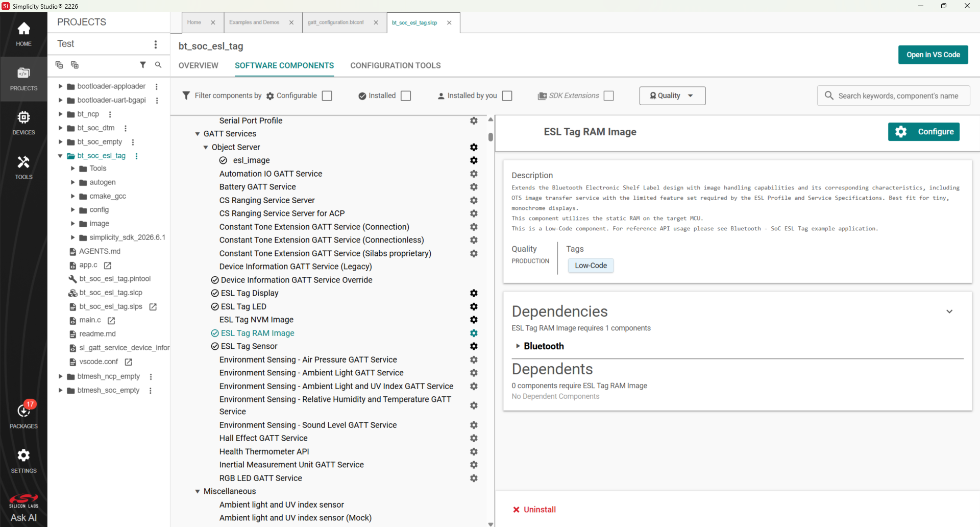Open the Devices sidebar view
Screen dimensions: 980x527
point(23,123)
